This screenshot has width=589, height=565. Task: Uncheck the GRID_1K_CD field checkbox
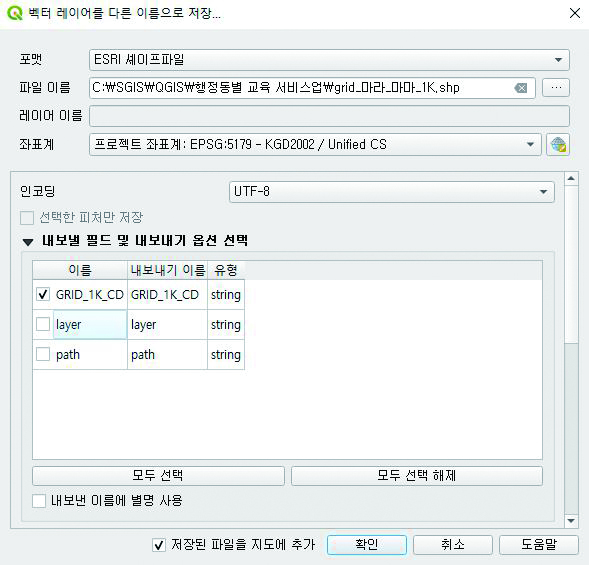click(43, 294)
